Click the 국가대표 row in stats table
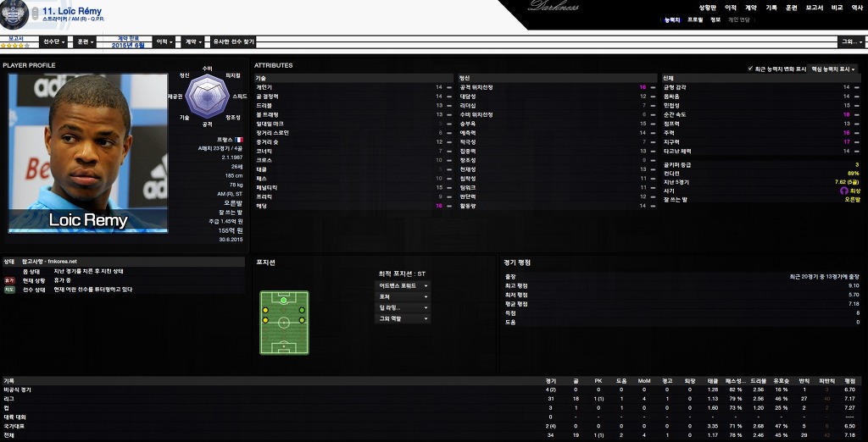 [x=431, y=426]
